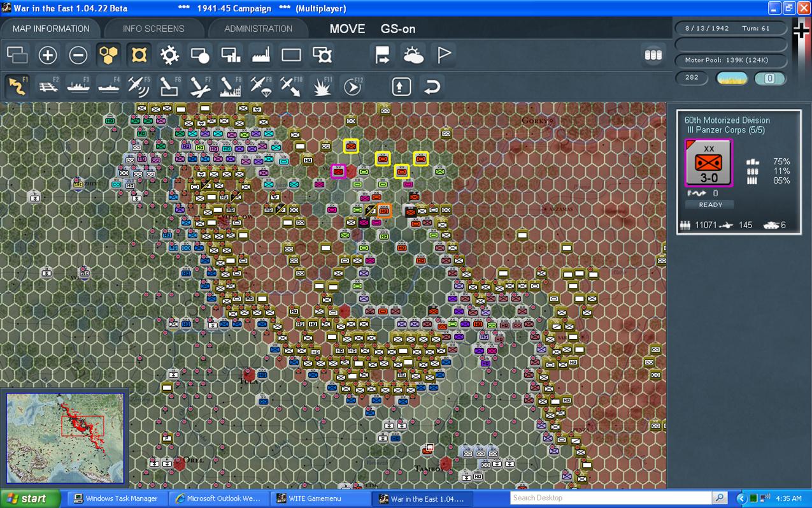Toggle the yellow enemy hex control button

click(x=139, y=55)
